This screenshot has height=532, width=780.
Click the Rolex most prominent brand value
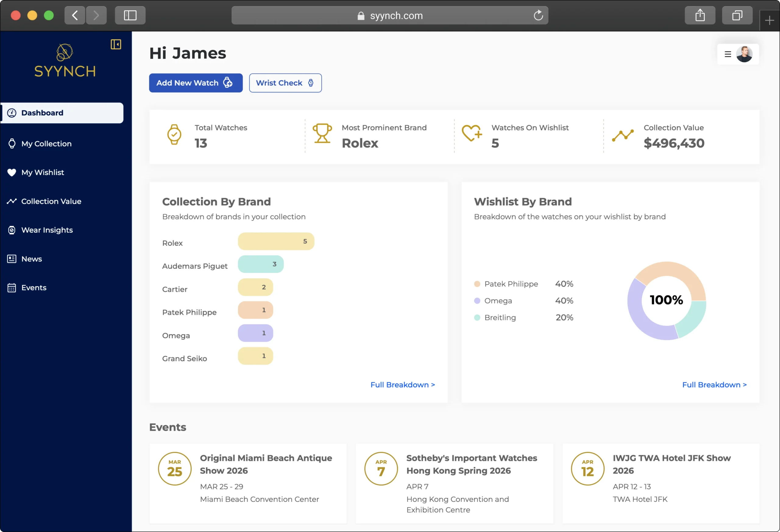[x=360, y=143]
